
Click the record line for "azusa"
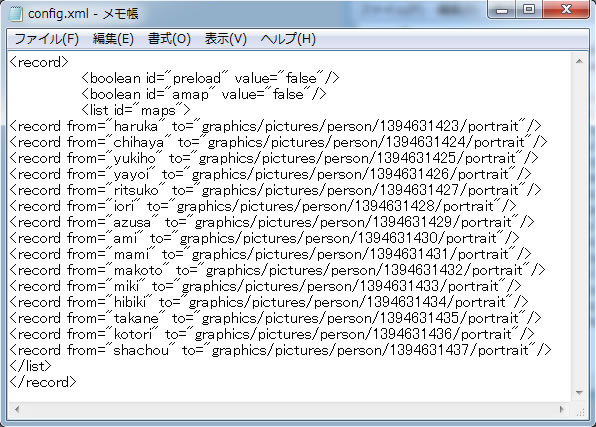coord(272,222)
